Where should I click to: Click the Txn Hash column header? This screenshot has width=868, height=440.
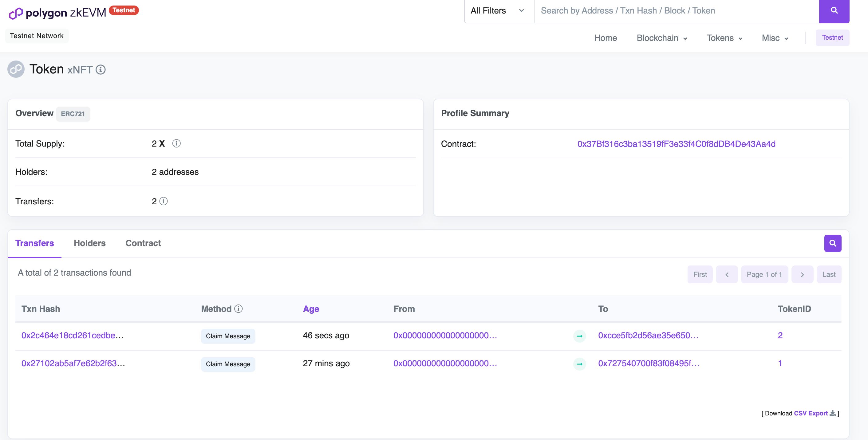pos(41,309)
